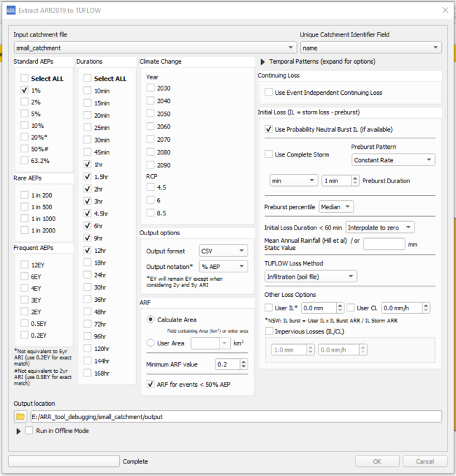Toggle Use Probability Neutral Burst IL
Image resolution: width=456 pixels, height=476 pixels.
pyautogui.click(x=269, y=129)
